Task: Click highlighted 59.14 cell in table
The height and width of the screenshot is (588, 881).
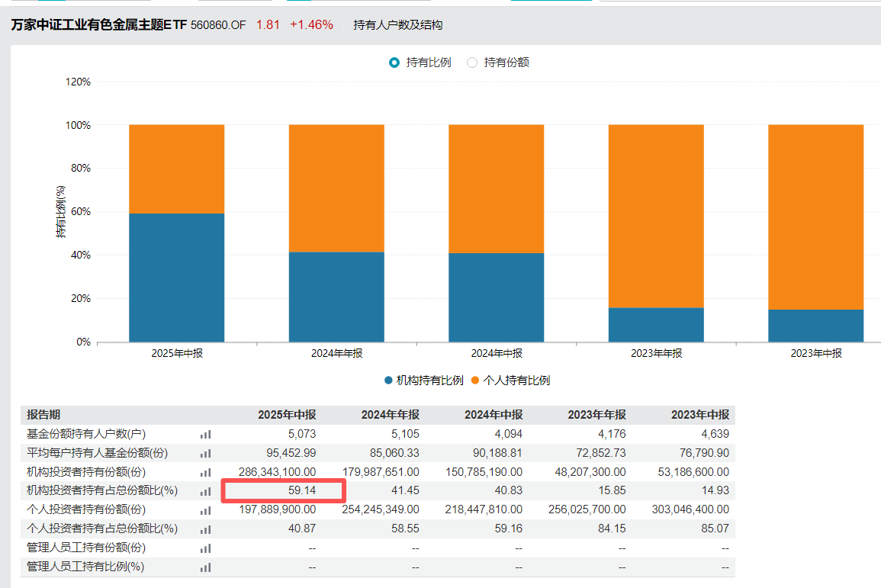Action: (x=283, y=490)
